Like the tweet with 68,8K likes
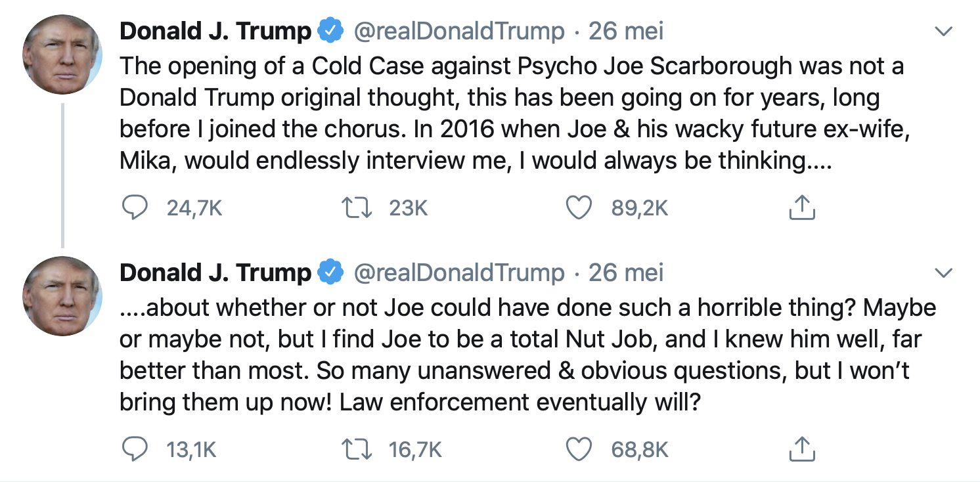 579,450
